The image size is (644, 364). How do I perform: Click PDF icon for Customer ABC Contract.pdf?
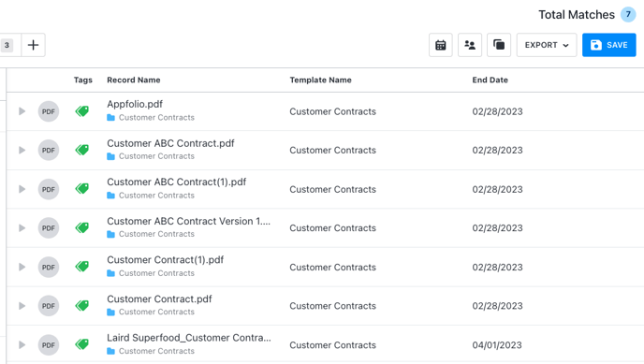(x=49, y=151)
